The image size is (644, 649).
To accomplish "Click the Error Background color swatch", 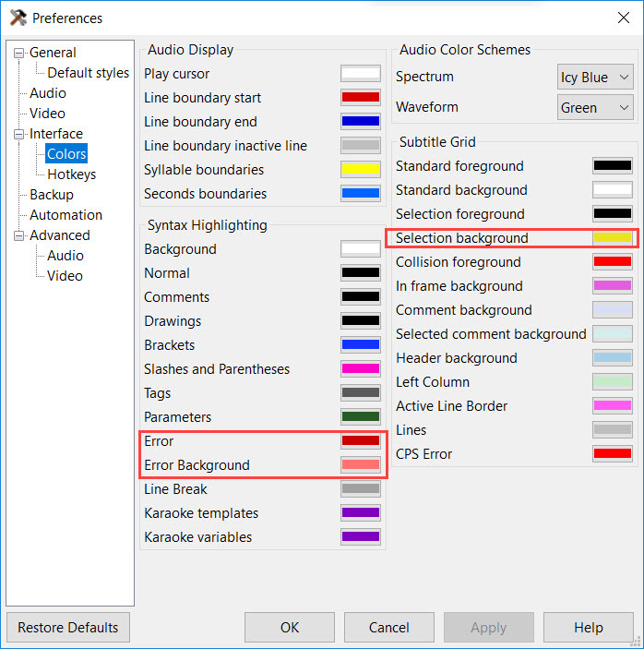I will point(360,464).
